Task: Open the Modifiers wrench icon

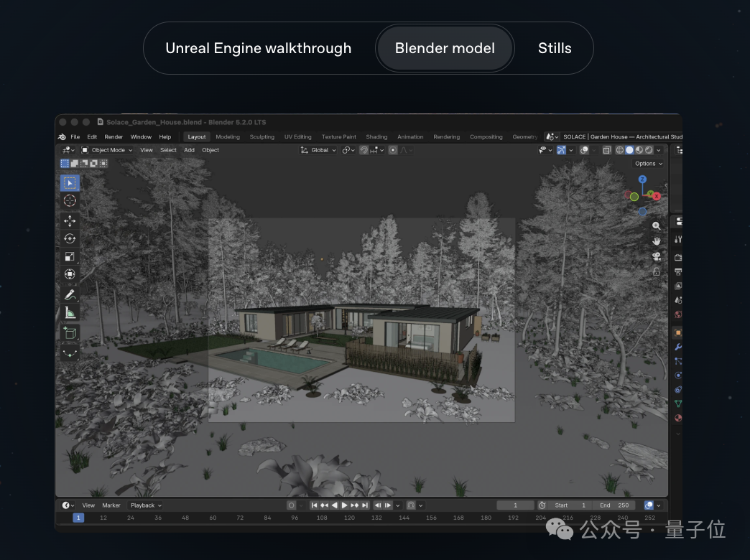Action: [x=678, y=347]
